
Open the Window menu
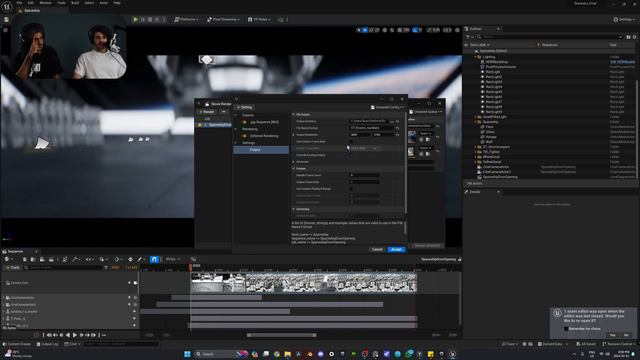(45, 3)
